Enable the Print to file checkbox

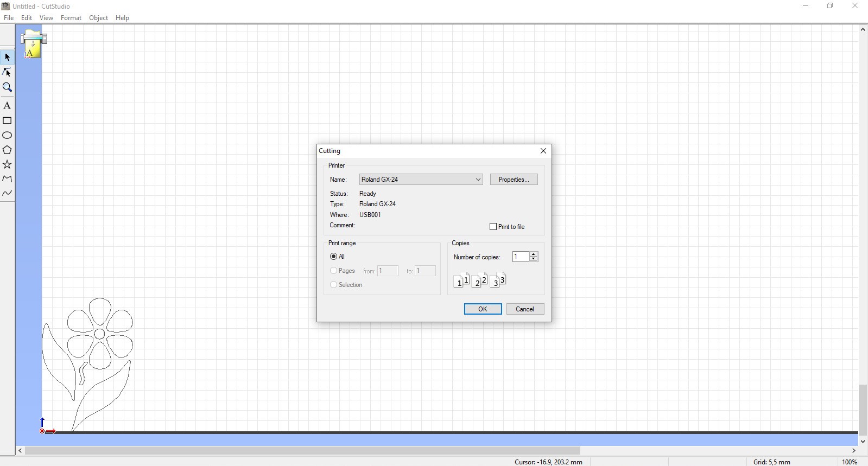point(507,227)
